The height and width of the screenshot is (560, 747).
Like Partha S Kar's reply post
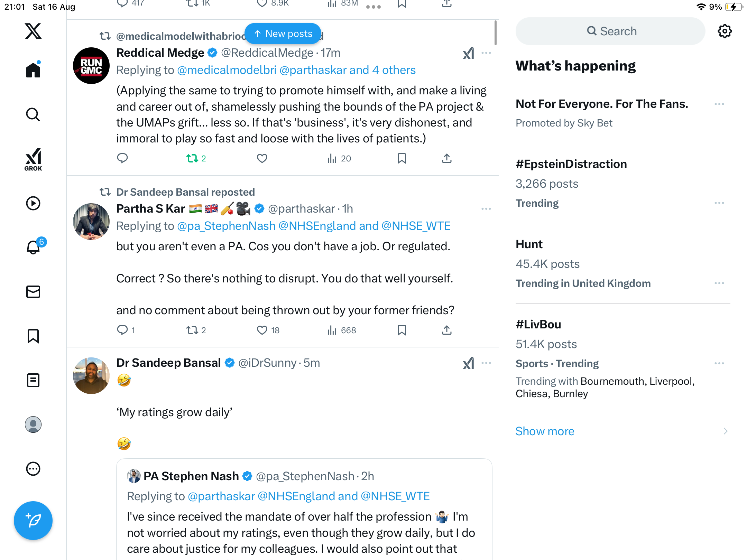tap(262, 330)
